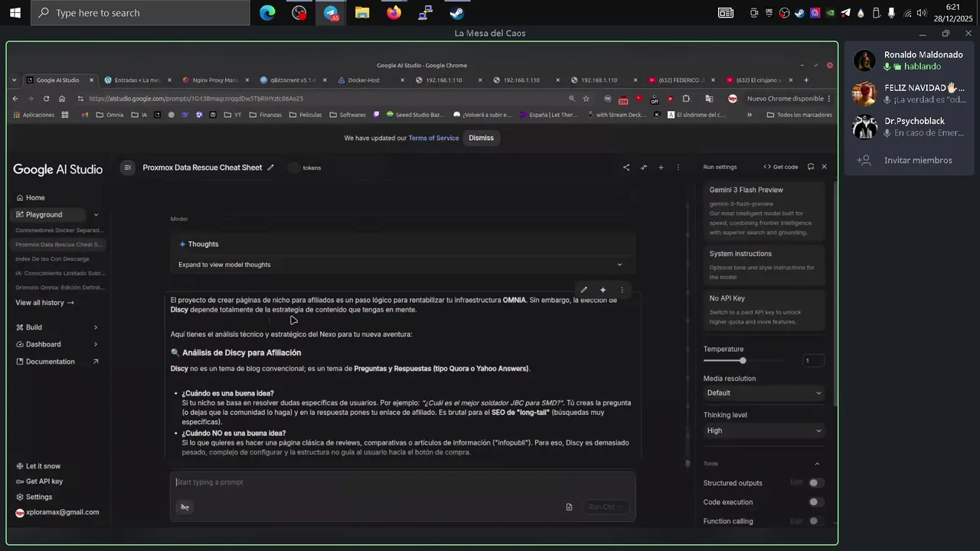Bookmark the page with the star icon
Screen dimensions: 980x551
pyautogui.click(x=586, y=99)
